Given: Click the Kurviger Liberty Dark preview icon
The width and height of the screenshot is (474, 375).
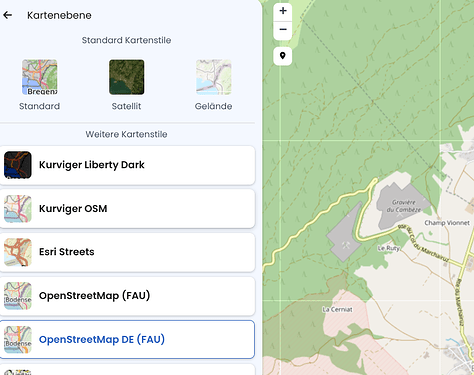Looking at the screenshot, I should pyautogui.click(x=18, y=165).
